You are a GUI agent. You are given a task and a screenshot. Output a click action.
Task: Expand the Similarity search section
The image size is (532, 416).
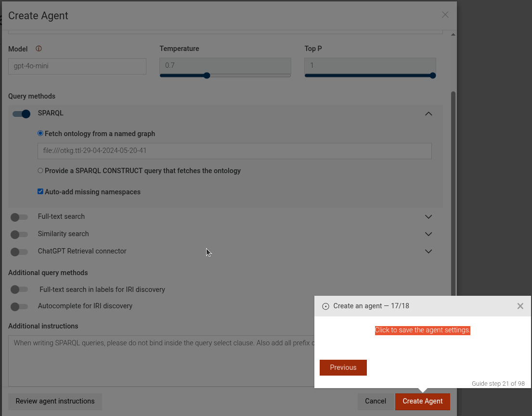click(x=428, y=234)
